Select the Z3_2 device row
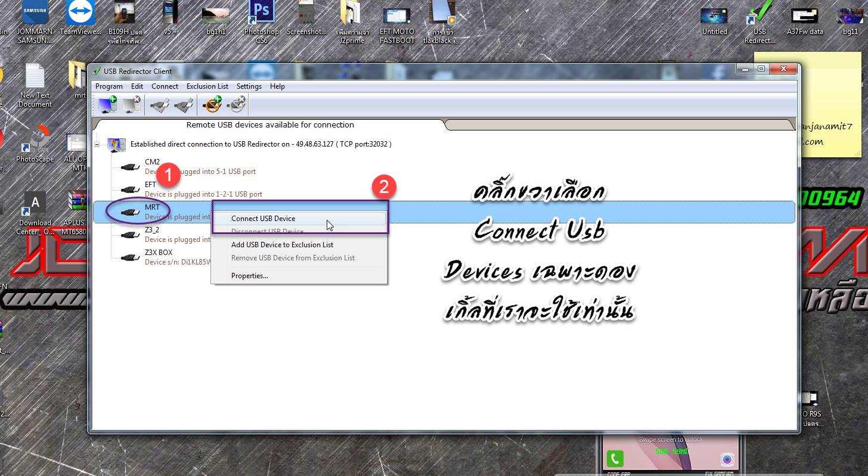This screenshot has width=868, height=476. click(444, 235)
